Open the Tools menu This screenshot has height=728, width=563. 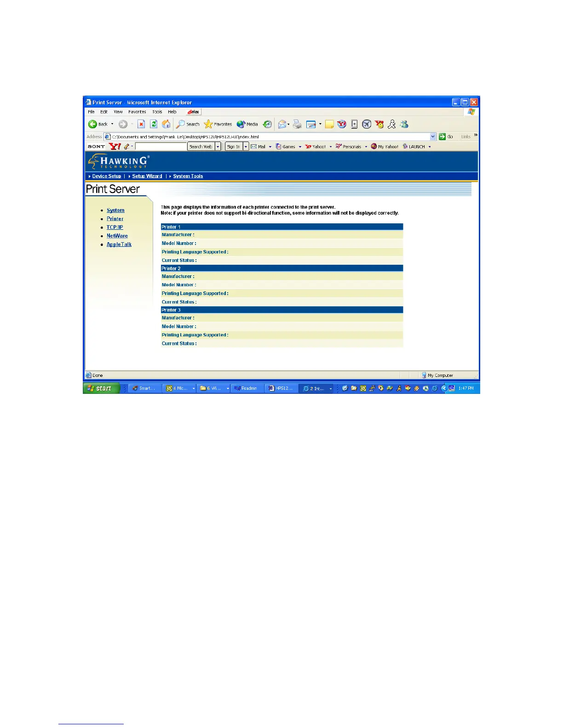click(157, 112)
